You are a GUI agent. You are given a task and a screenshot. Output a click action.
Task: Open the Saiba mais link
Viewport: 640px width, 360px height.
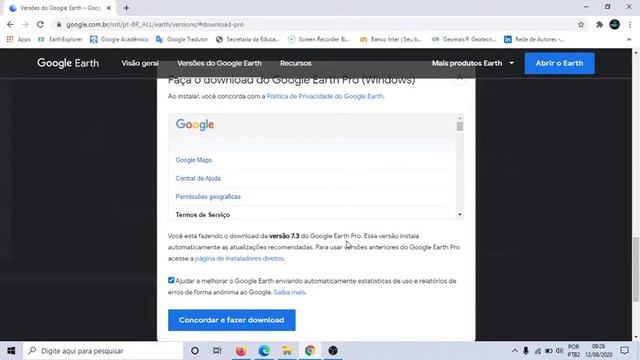pyautogui.click(x=289, y=292)
